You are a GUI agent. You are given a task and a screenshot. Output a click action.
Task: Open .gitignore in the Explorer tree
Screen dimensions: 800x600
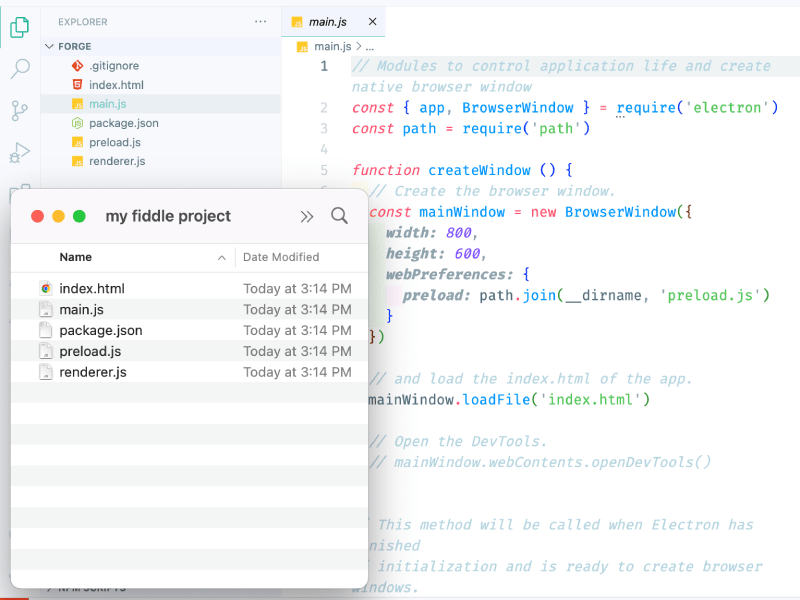pos(113,66)
